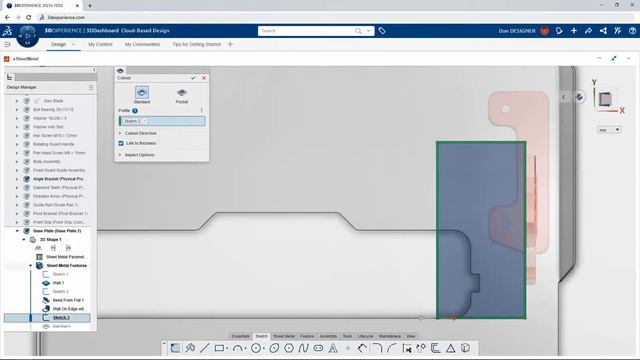The width and height of the screenshot is (640, 360).
Task: Click the Exit Sketch icon in toolbar
Action: coord(175,348)
